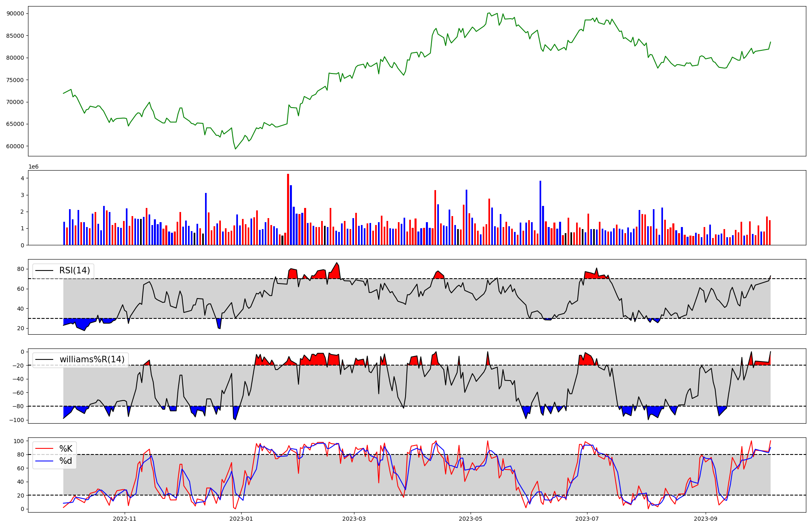Click the -100 tick on Williams %R axis
This screenshot has width=812, height=528.
17,420
